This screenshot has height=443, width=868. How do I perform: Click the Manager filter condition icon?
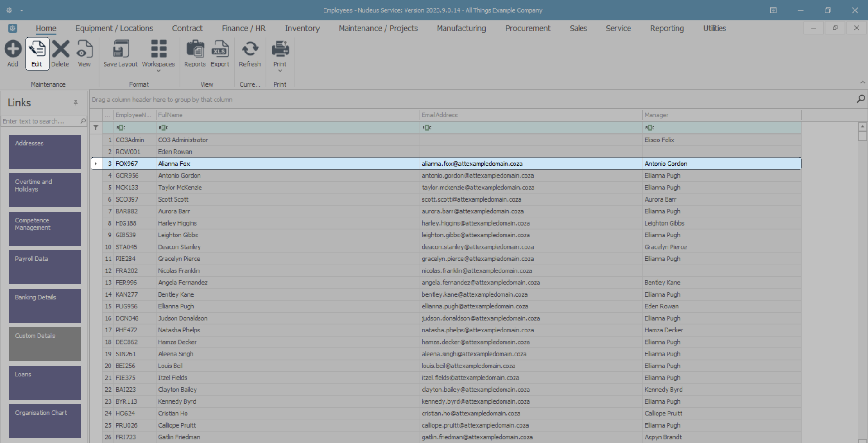[650, 128]
